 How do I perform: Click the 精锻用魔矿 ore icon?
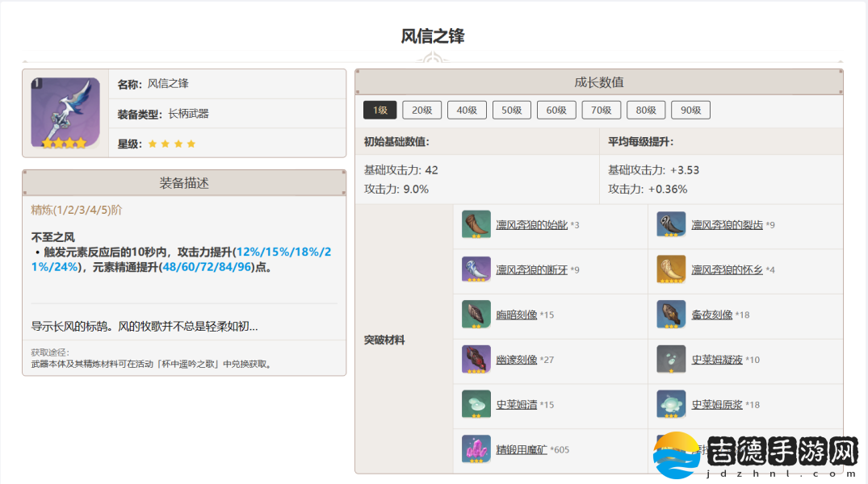(x=476, y=449)
